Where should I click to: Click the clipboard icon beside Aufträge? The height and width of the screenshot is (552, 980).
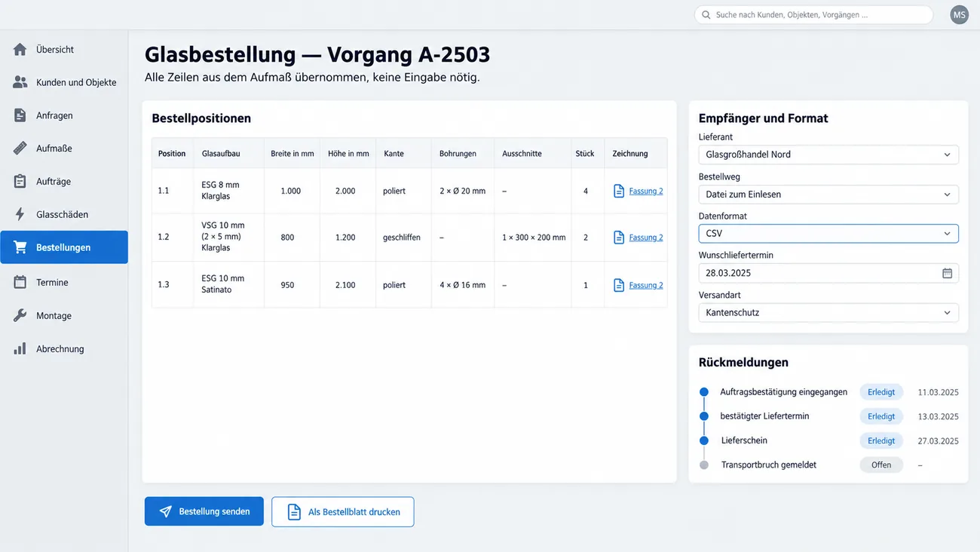point(20,182)
